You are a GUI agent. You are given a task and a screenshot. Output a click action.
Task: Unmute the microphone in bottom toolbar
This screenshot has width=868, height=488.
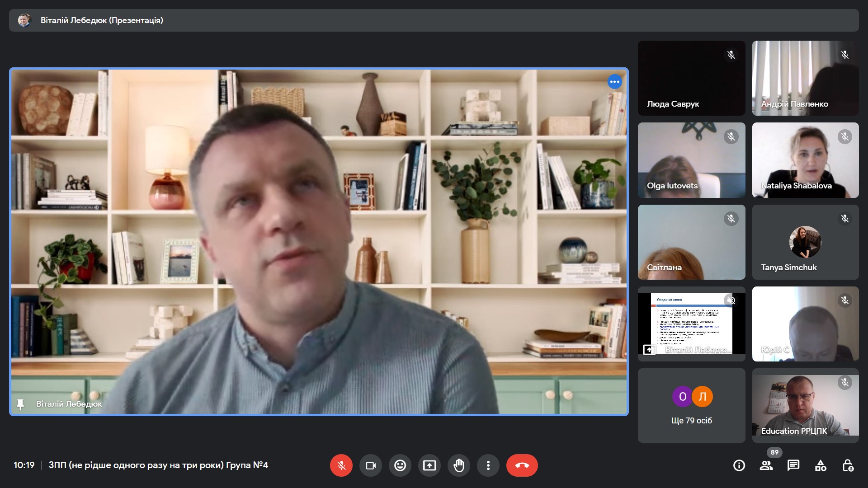(341, 465)
